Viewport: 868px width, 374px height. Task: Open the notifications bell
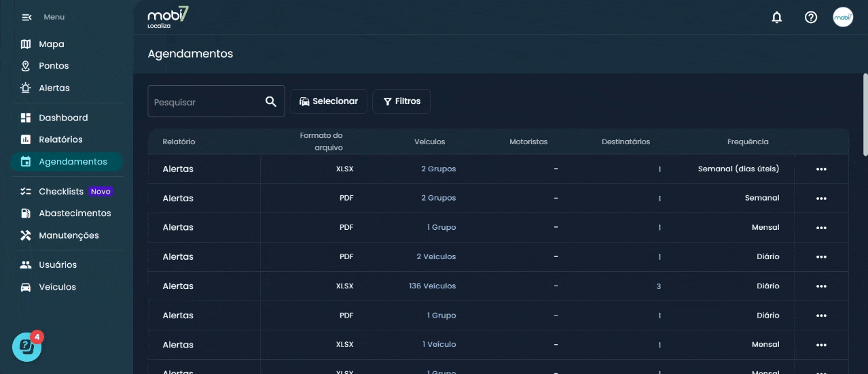pyautogui.click(x=777, y=18)
